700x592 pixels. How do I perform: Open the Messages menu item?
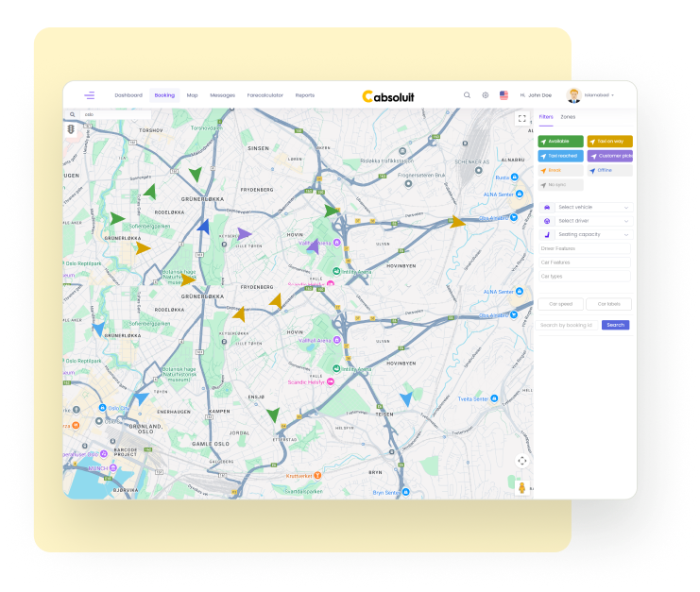[222, 95]
